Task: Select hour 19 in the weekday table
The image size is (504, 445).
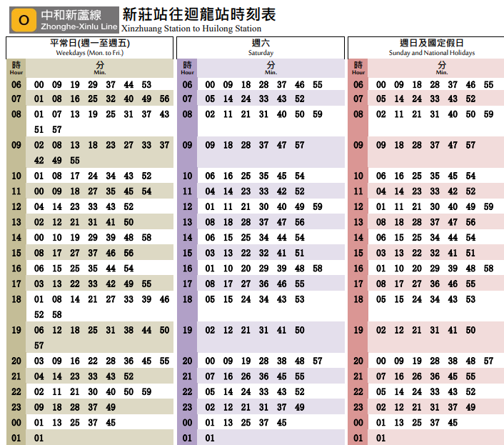Action: tap(16, 330)
